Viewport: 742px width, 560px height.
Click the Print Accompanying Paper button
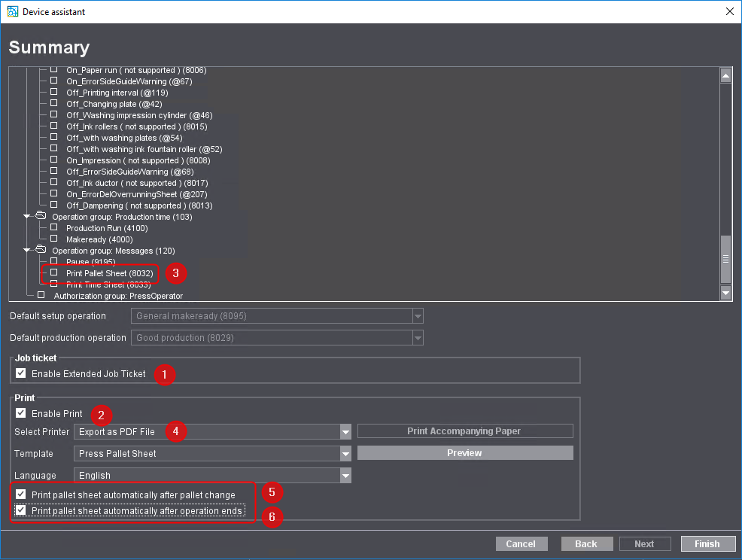tap(465, 431)
